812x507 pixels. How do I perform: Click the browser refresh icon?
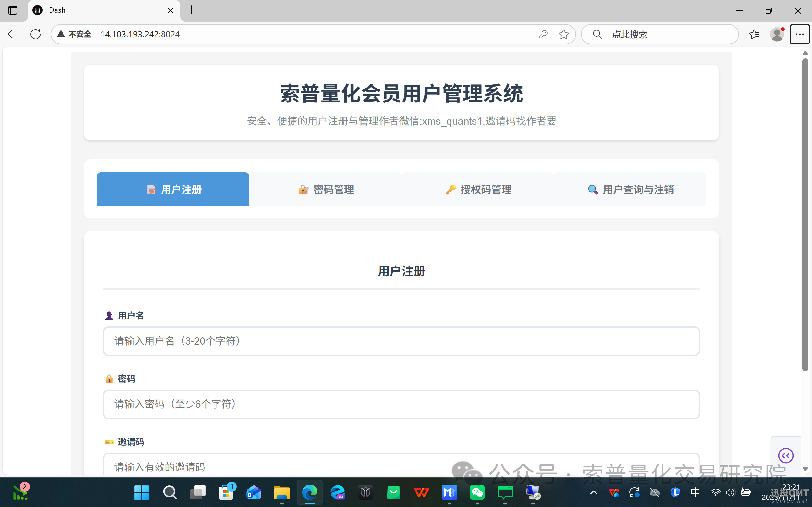tap(36, 34)
